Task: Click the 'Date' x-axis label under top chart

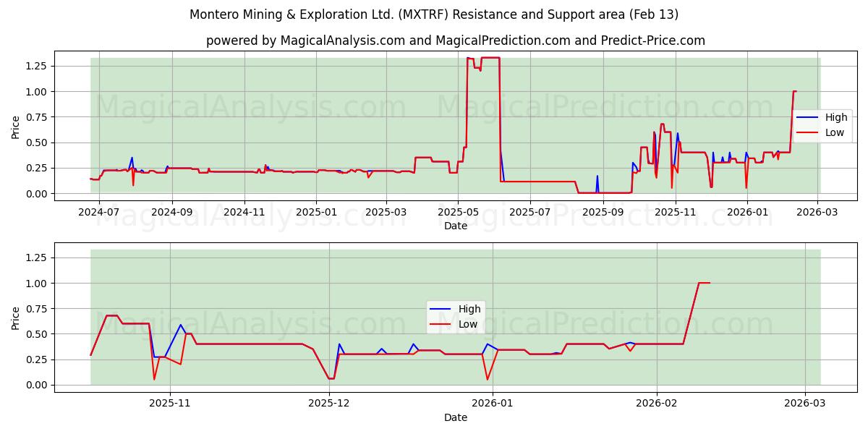Action: click(x=456, y=226)
